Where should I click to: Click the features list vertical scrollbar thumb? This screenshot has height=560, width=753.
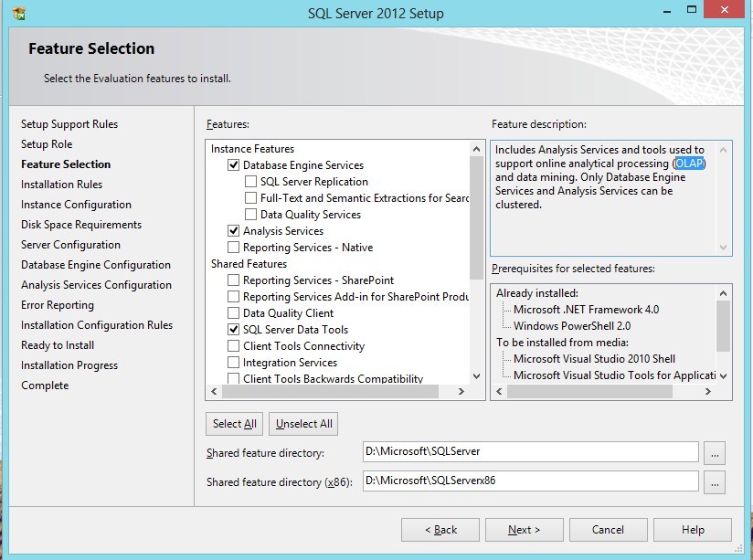(476, 218)
